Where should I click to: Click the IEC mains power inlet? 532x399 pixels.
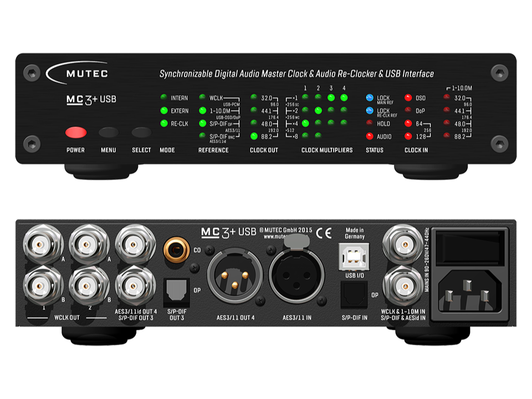tap(470, 292)
